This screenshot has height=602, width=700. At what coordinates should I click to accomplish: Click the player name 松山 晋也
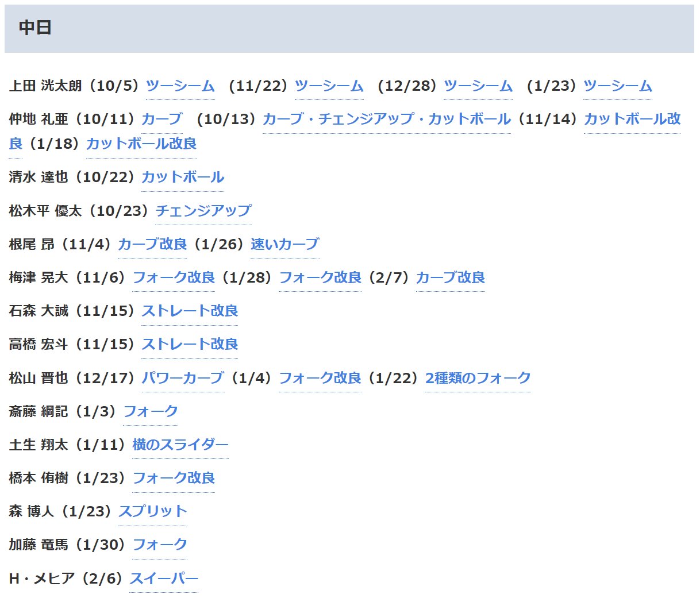(39, 378)
